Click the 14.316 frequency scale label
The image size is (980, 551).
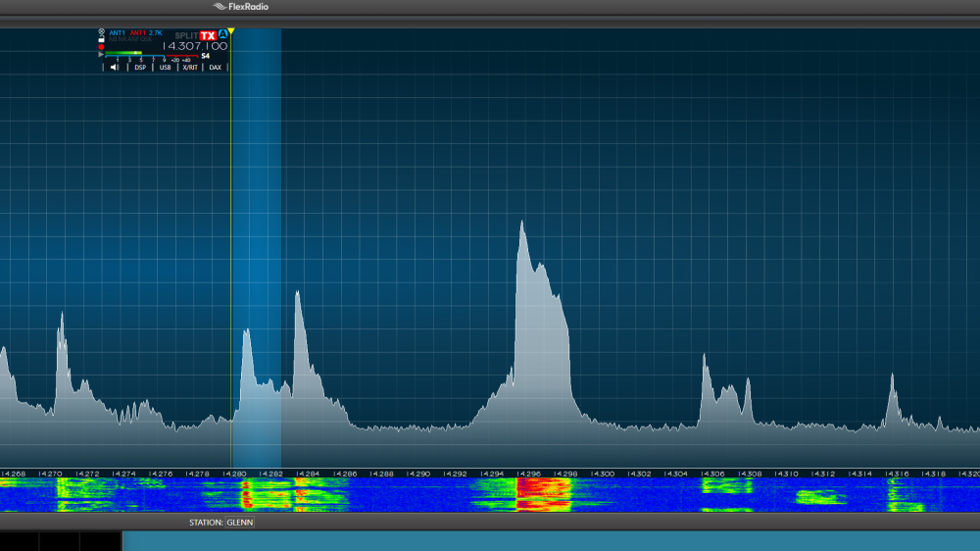click(897, 475)
